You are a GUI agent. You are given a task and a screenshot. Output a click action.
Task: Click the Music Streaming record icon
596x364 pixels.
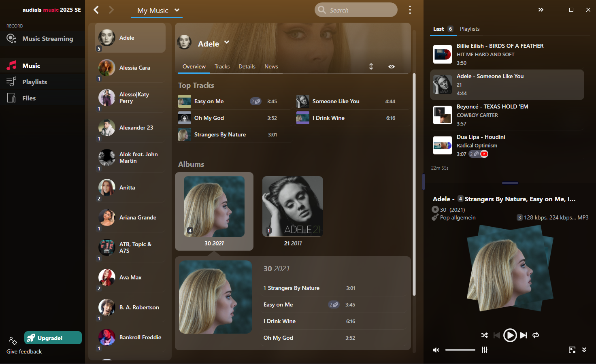(11, 39)
